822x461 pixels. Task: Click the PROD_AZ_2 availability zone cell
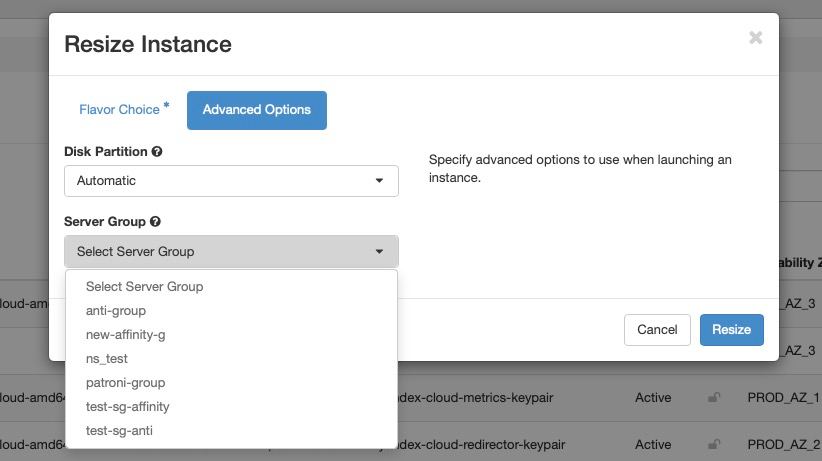[x=784, y=445]
